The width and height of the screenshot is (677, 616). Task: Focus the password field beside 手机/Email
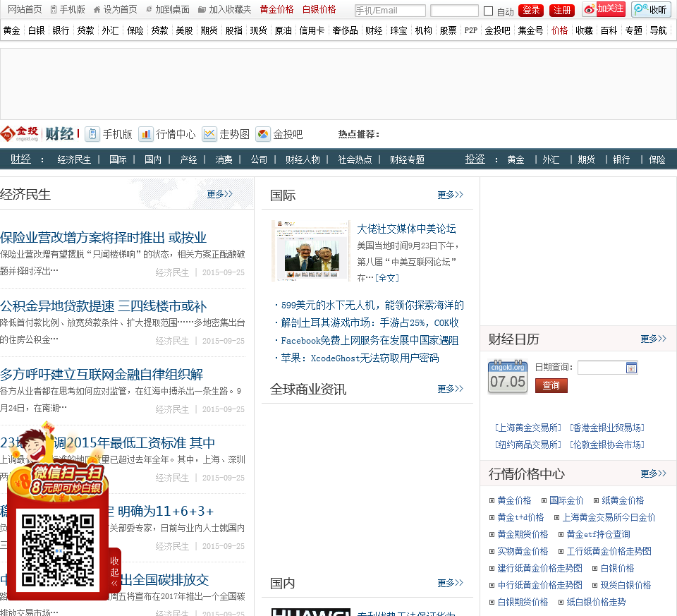point(454,11)
